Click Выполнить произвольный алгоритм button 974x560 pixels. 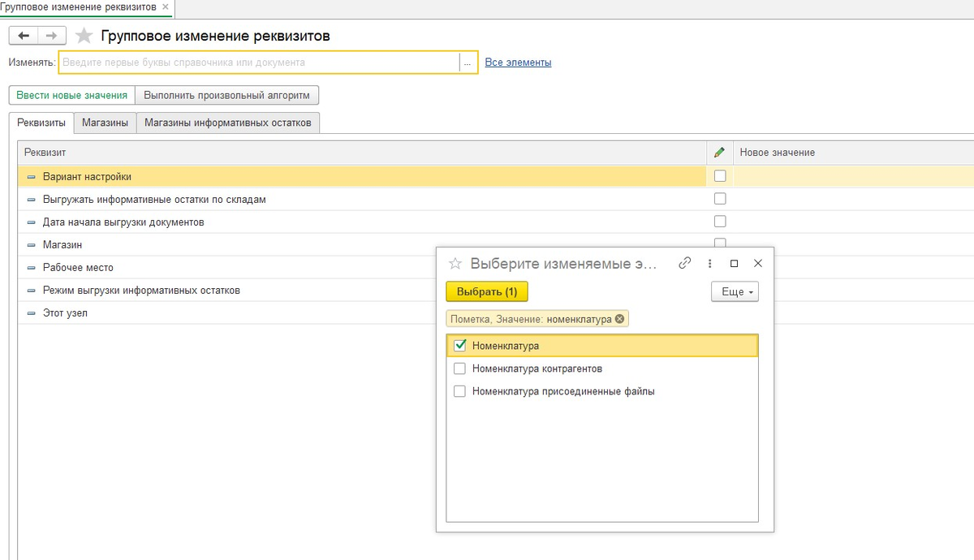click(x=226, y=95)
